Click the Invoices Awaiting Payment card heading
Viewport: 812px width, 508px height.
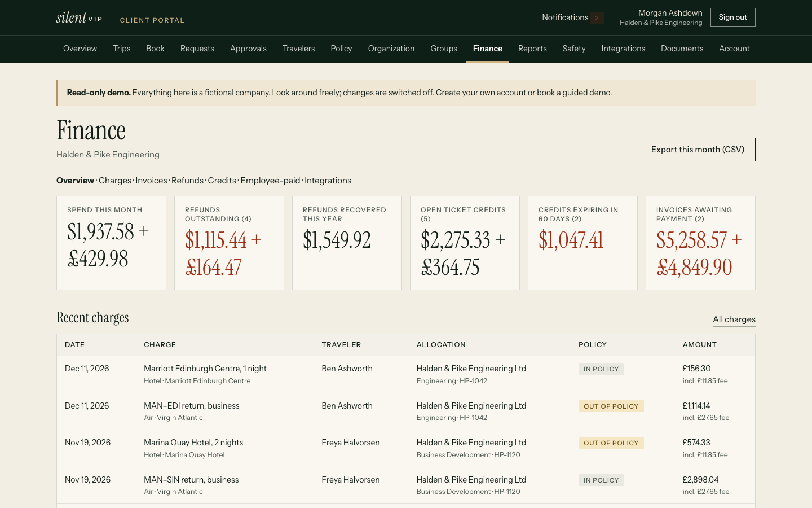[x=694, y=214]
